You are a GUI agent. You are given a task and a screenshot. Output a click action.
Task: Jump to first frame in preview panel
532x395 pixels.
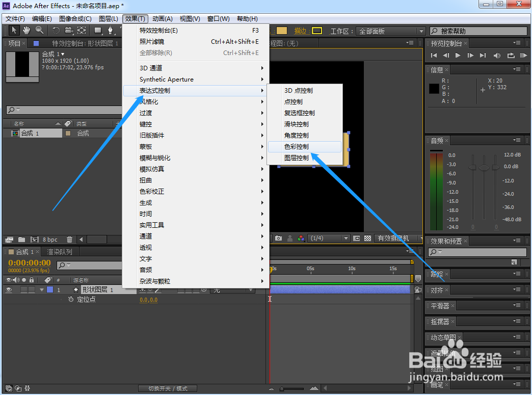[x=434, y=56]
